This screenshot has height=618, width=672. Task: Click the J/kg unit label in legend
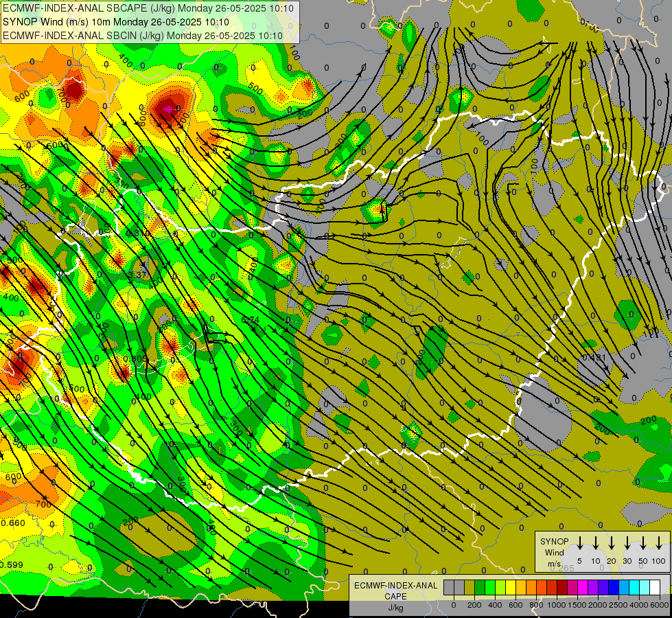pyautogui.click(x=395, y=608)
